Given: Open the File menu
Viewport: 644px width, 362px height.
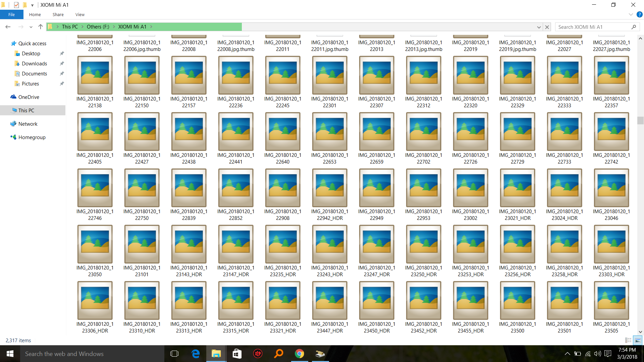Looking at the screenshot, I should point(11,14).
